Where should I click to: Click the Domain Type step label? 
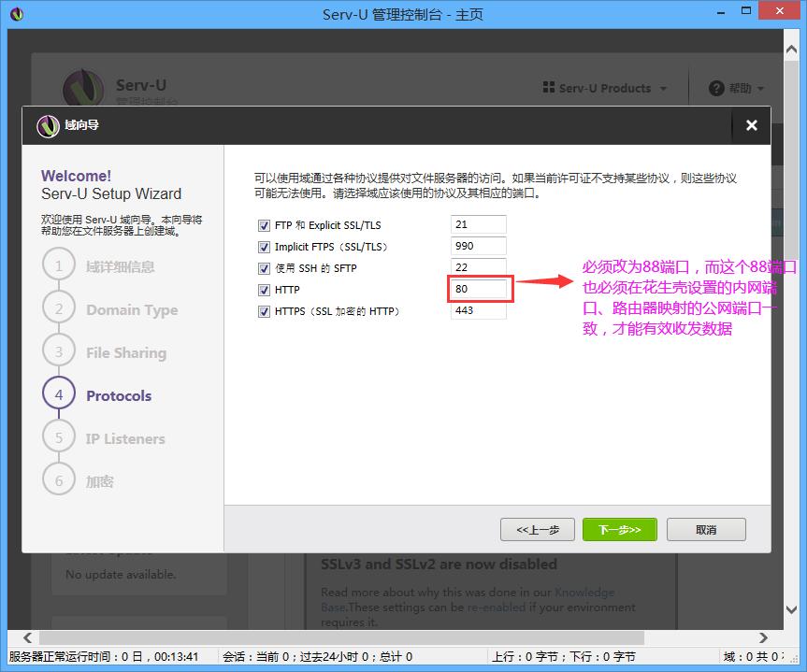132,310
